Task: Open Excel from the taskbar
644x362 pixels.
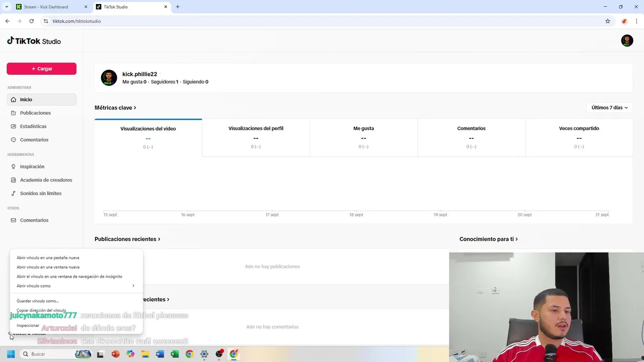Action: click(175, 354)
